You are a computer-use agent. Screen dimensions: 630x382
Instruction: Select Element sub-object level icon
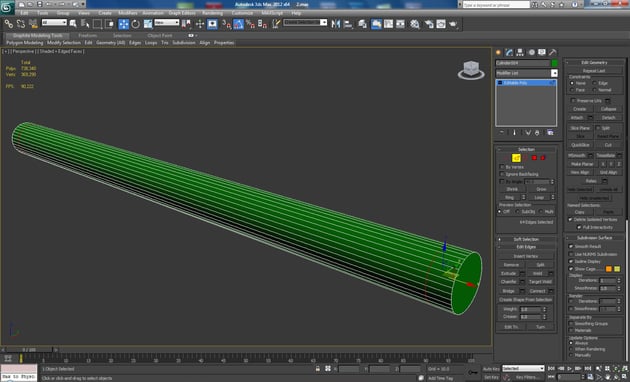tap(543, 158)
